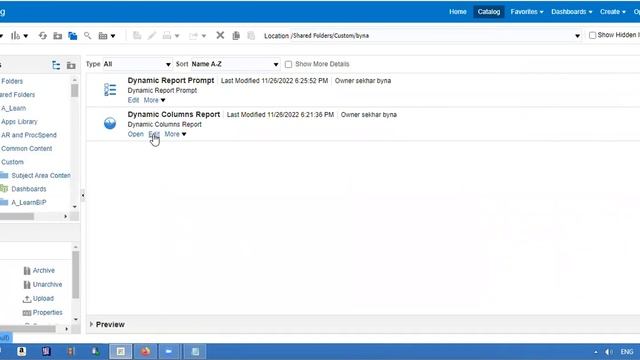Click the Archive task icon
This screenshot has height=360, width=640.
(27, 271)
